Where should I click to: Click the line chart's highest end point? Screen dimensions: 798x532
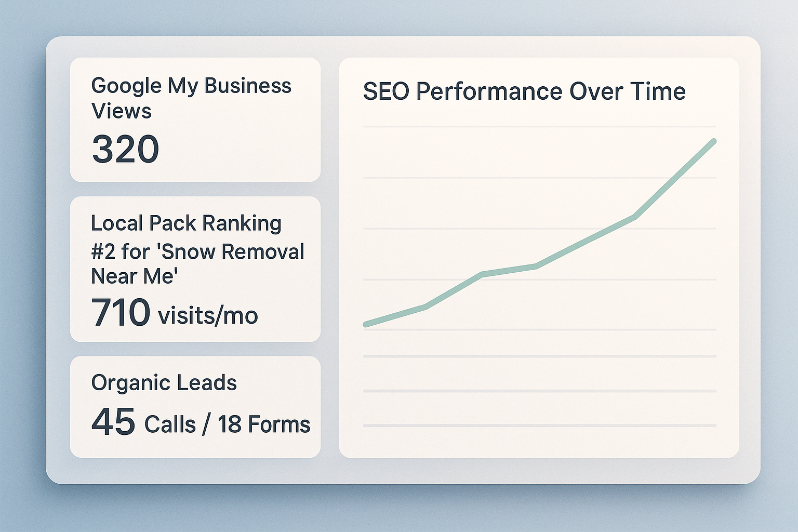(x=714, y=141)
